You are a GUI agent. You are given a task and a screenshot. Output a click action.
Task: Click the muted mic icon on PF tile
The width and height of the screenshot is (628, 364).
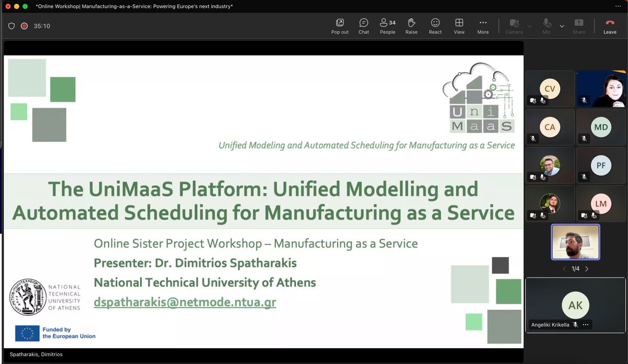tap(584, 177)
